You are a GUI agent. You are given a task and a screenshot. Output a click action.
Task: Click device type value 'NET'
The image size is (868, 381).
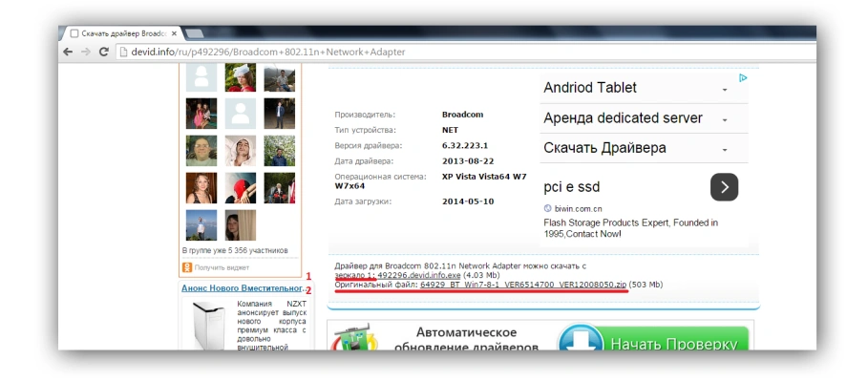click(x=450, y=130)
